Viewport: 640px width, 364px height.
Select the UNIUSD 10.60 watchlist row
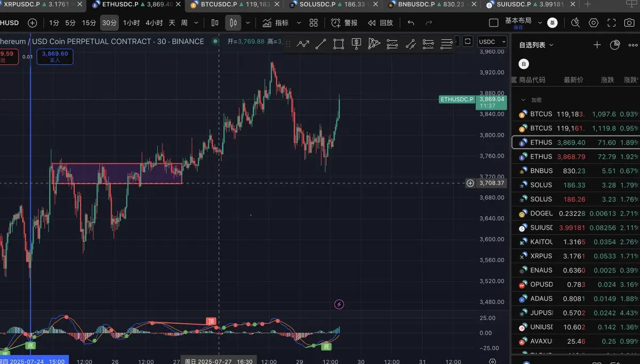click(x=575, y=327)
